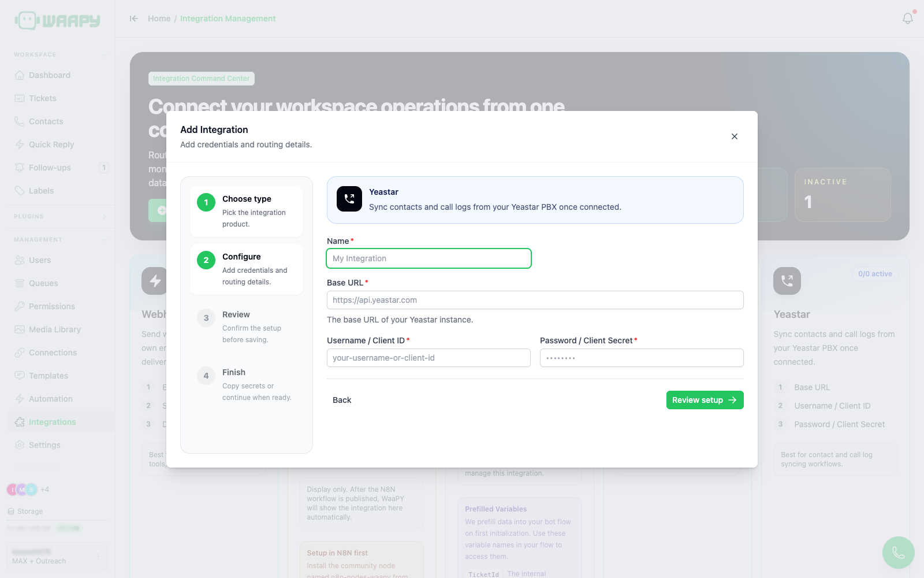Click the Home breadcrumb link
This screenshot has height=578, width=924.
pos(159,18)
